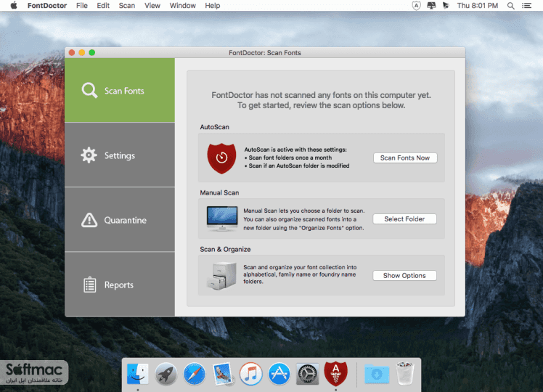Click the Manual Scan iMac icon
Viewport: 543px width, 392px height.
(x=222, y=219)
